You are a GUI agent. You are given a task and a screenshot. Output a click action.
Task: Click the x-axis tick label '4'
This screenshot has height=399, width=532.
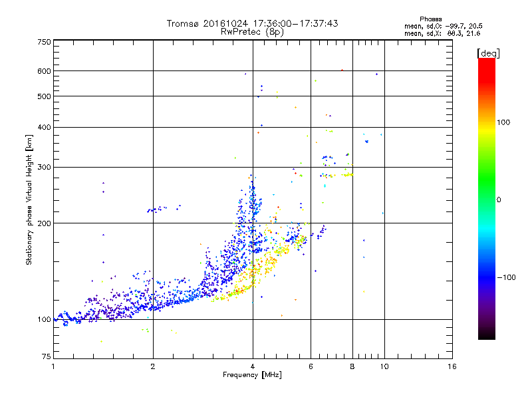point(253,366)
